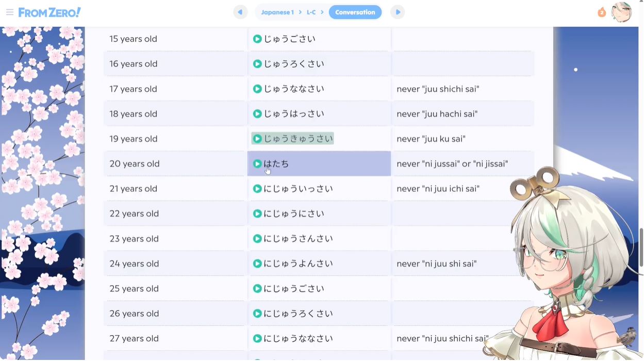Select the Conversation tab
644x361 pixels.
tap(355, 12)
